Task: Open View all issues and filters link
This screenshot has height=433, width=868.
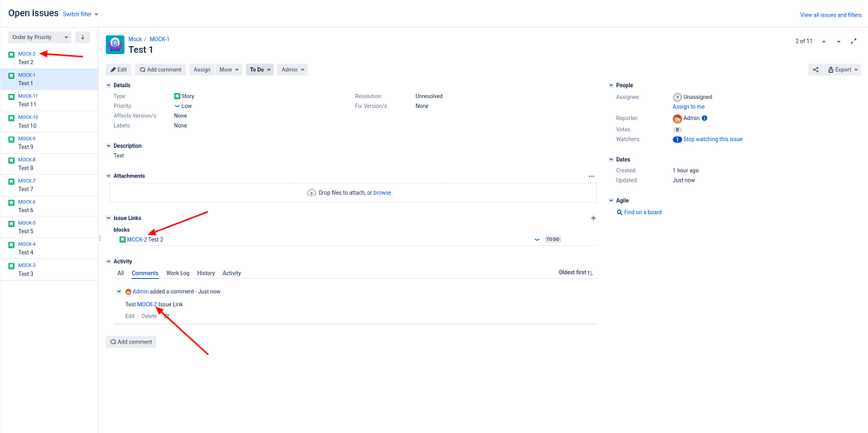Action: pos(831,15)
